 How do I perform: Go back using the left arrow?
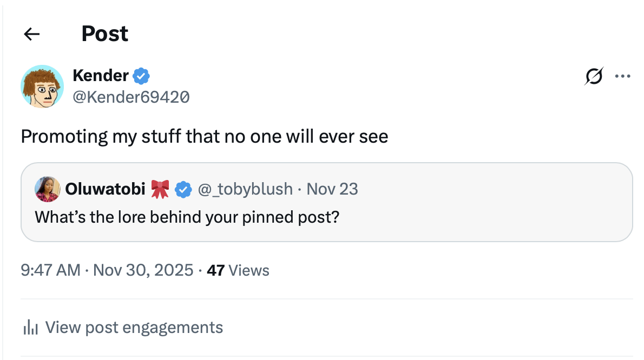[x=32, y=34]
